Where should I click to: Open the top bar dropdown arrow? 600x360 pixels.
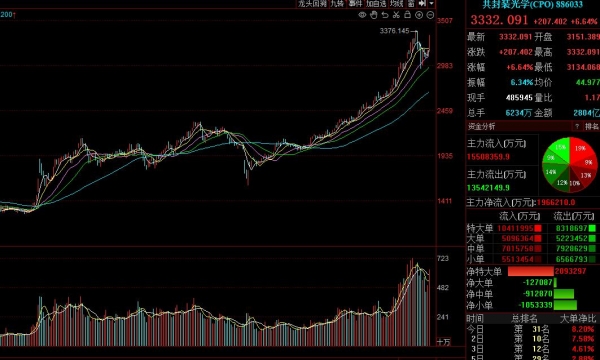[431, 3]
